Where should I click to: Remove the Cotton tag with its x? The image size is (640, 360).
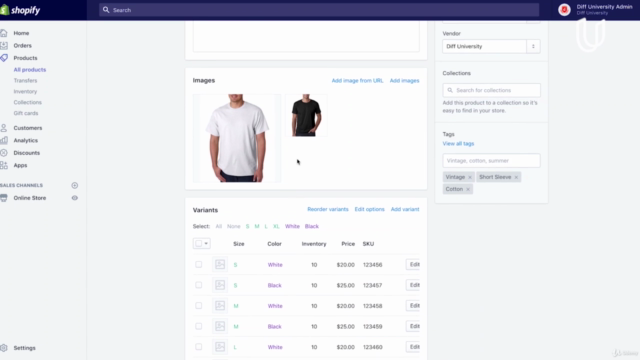click(x=468, y=189)
